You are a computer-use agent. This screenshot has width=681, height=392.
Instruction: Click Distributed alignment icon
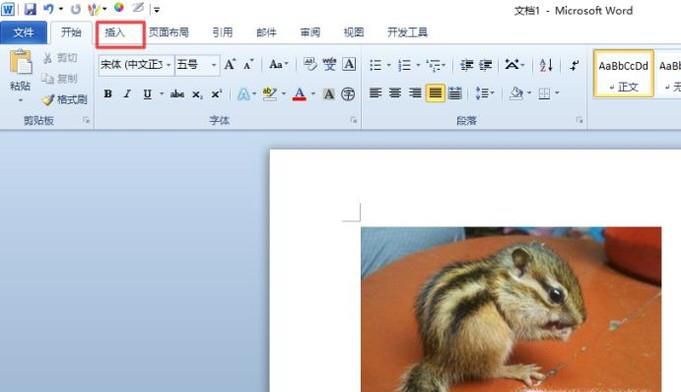pos(455,93)
